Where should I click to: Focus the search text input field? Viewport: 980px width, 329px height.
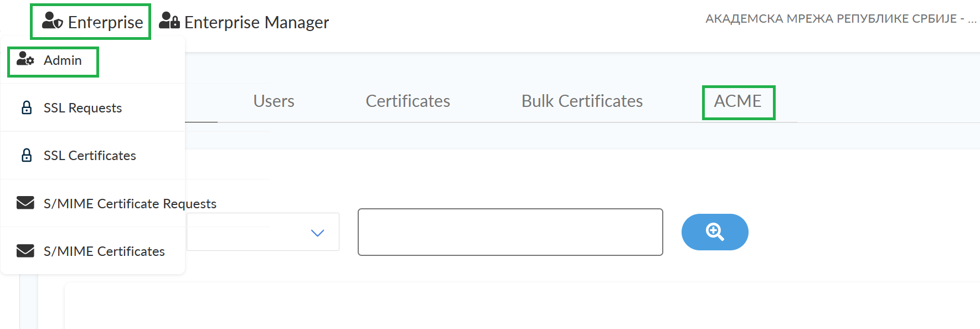point(510,232)
